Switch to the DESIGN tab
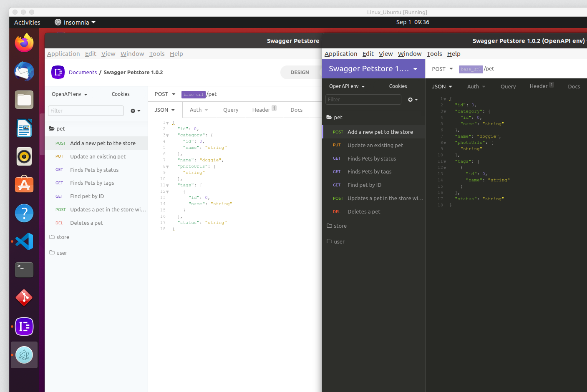 click(300, 73)
